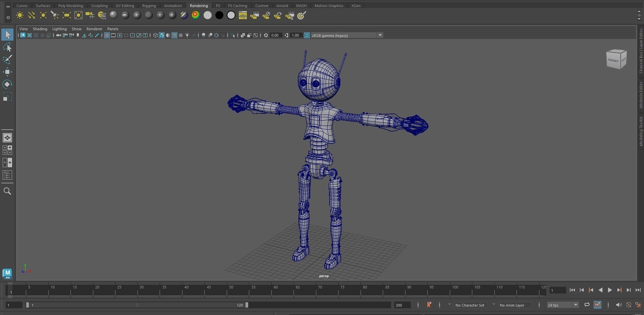Open the Modeling Toolkit side tab

tap(641, 131)
